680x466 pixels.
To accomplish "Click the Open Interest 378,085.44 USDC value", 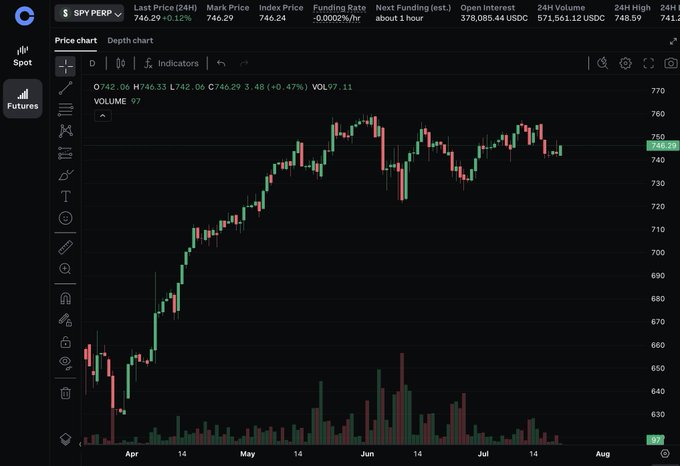I will 494,18.
